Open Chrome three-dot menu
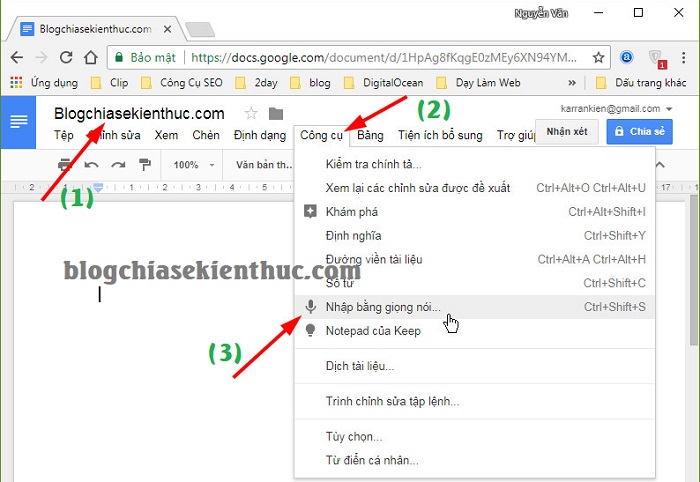Image resolution: width=700 pixels, height=482 pixels. pos(683,57)
